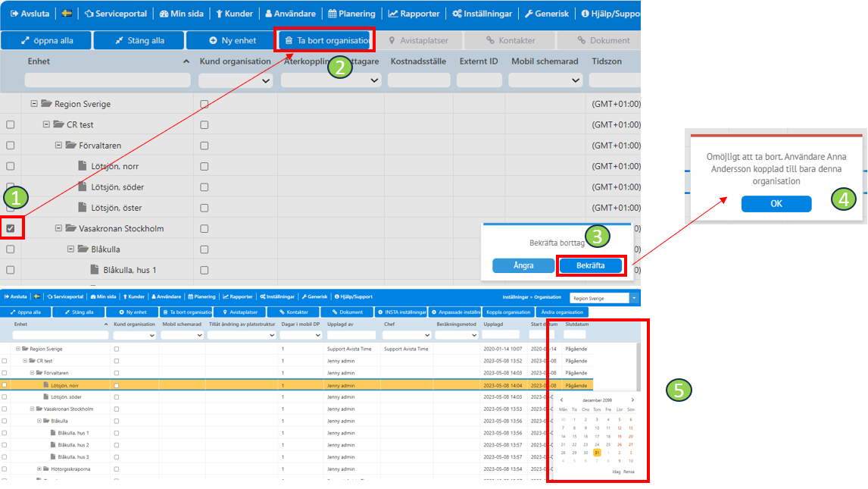Screen dimensions: 868x489
Task: Select the highlighted 'Lötsjön, norr' row in lower table
Action: click(x=296, y=385)
